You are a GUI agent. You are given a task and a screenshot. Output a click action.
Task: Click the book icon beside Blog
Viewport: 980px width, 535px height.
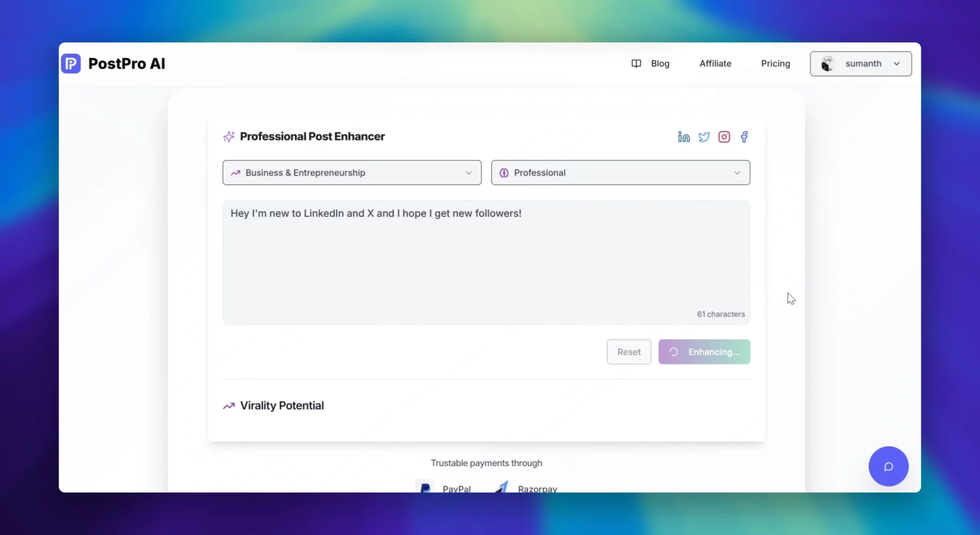click(x=636, y=64)
